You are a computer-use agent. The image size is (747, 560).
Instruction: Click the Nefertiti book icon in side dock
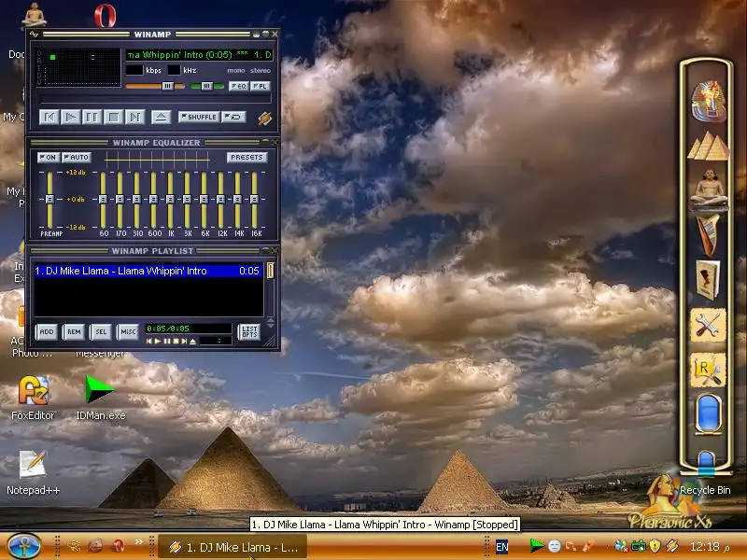[708, 280]
